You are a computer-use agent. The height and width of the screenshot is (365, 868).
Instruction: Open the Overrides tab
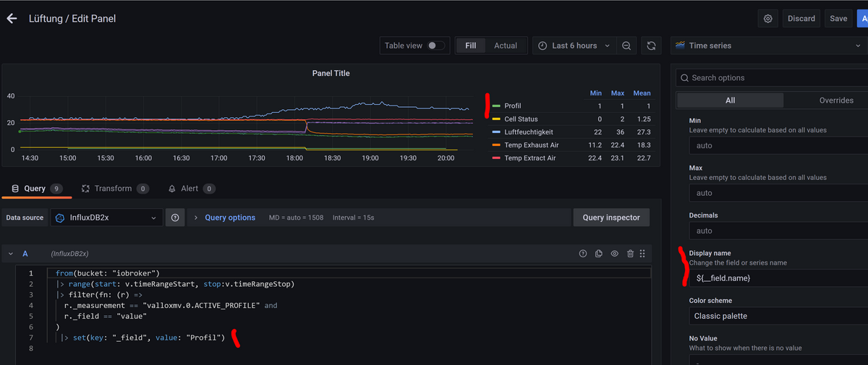[835, 100]
